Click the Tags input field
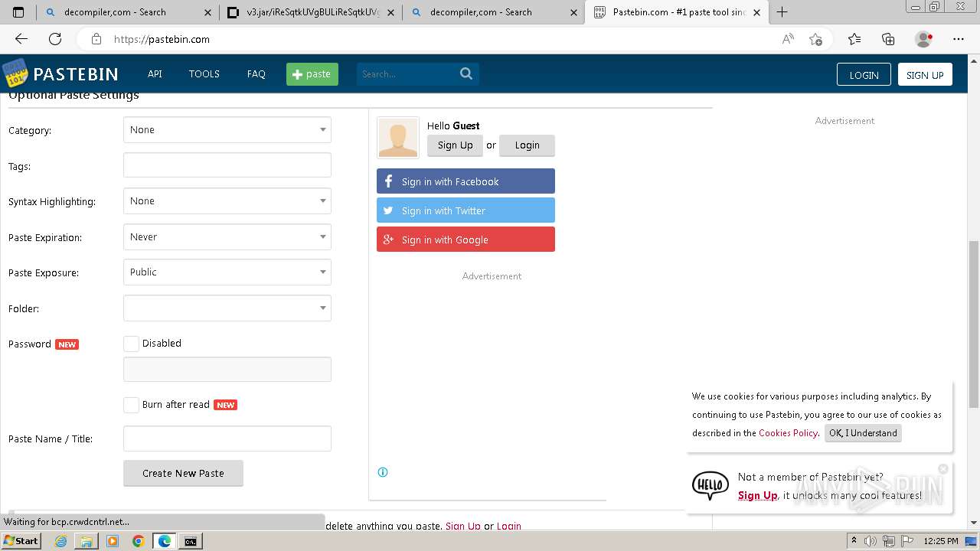 pos(227,165)
